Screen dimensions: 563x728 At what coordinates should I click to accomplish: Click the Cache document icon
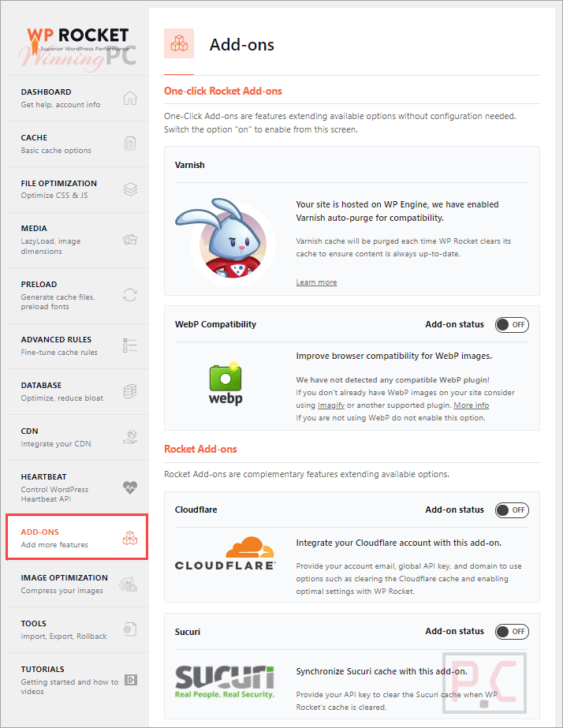[x=130, y=144]
